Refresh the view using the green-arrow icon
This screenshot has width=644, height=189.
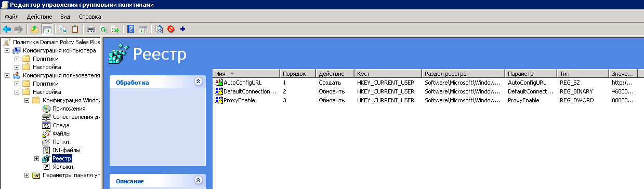point(103,29)
